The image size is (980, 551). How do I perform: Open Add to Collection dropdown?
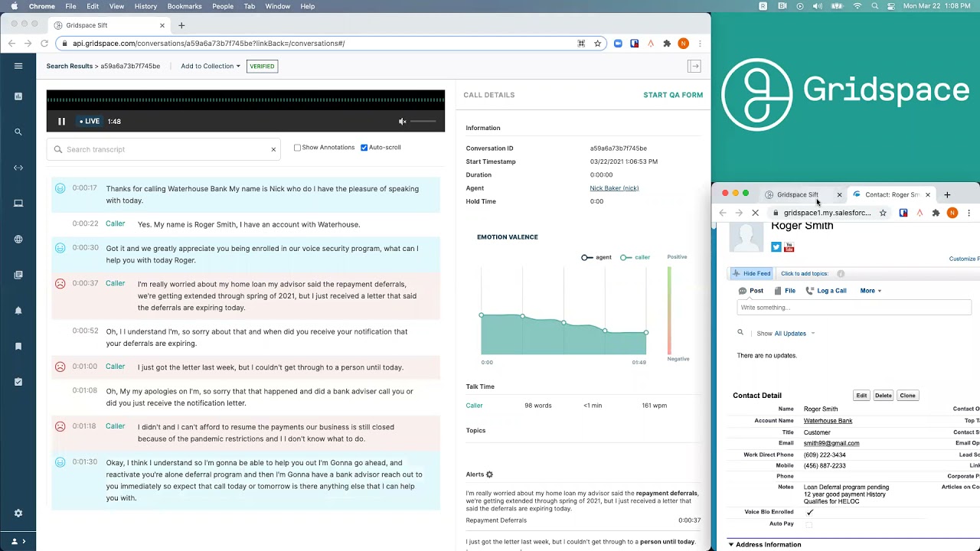click(211, 67)
